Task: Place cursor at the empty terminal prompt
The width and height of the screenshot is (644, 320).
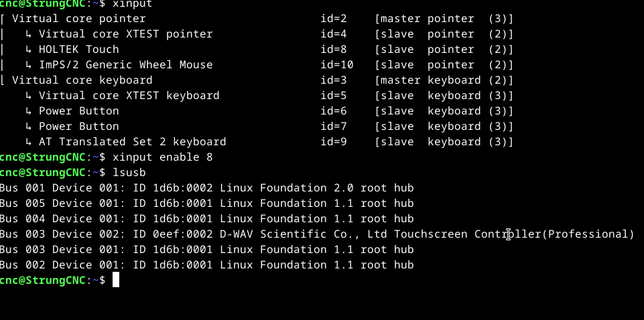Action: (116, 281)
